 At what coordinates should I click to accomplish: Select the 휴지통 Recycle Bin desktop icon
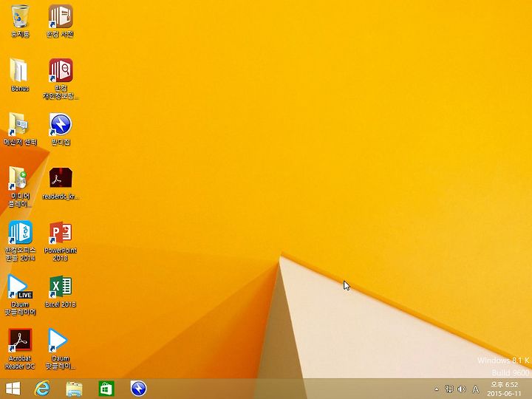click(x=20, y=21)
